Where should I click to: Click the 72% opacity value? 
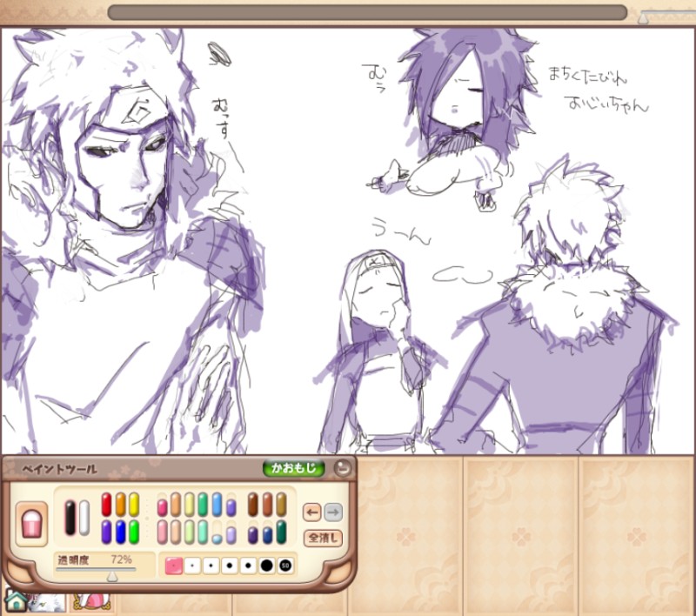(121, 559)
